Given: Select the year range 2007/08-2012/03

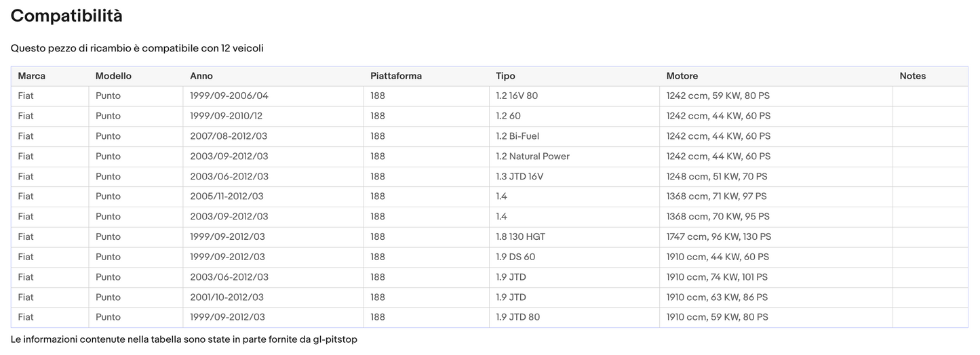Looking at the screenshot, I should [229, 136].
